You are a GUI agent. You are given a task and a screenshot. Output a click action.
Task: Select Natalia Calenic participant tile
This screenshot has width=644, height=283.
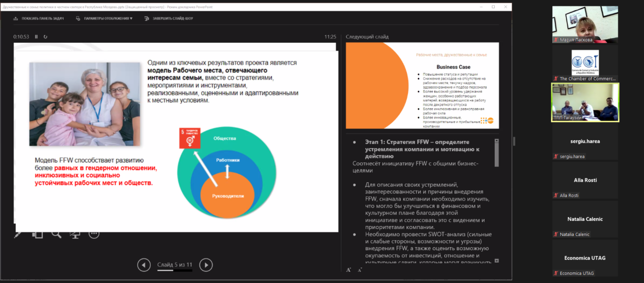point(585,219)
